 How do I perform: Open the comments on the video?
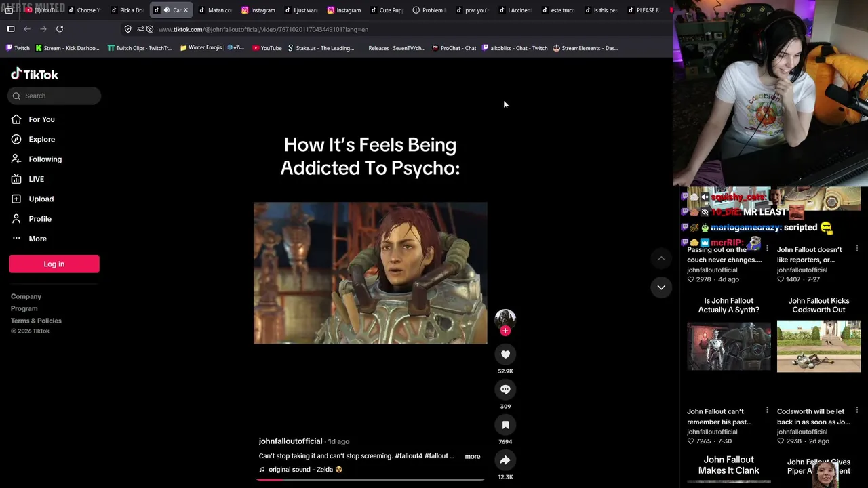(x=505, y=389)
